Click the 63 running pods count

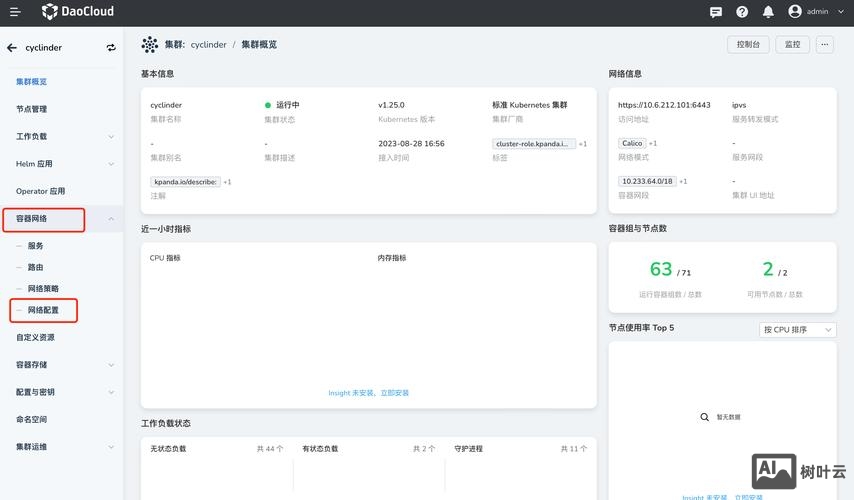(x=661, y=269)
